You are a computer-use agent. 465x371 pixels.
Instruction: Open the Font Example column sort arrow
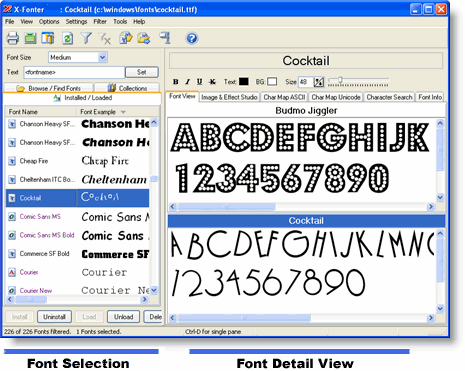123,112
